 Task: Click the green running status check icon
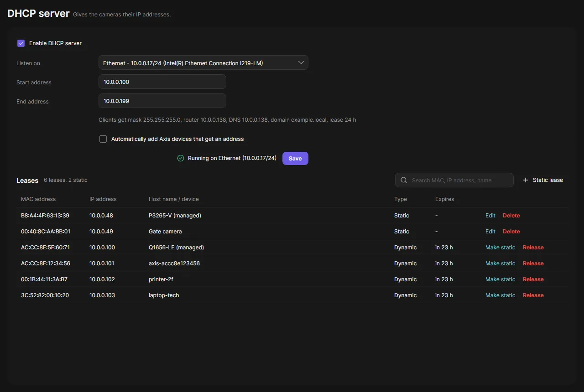pyautogui.click(x=181, y=158)
